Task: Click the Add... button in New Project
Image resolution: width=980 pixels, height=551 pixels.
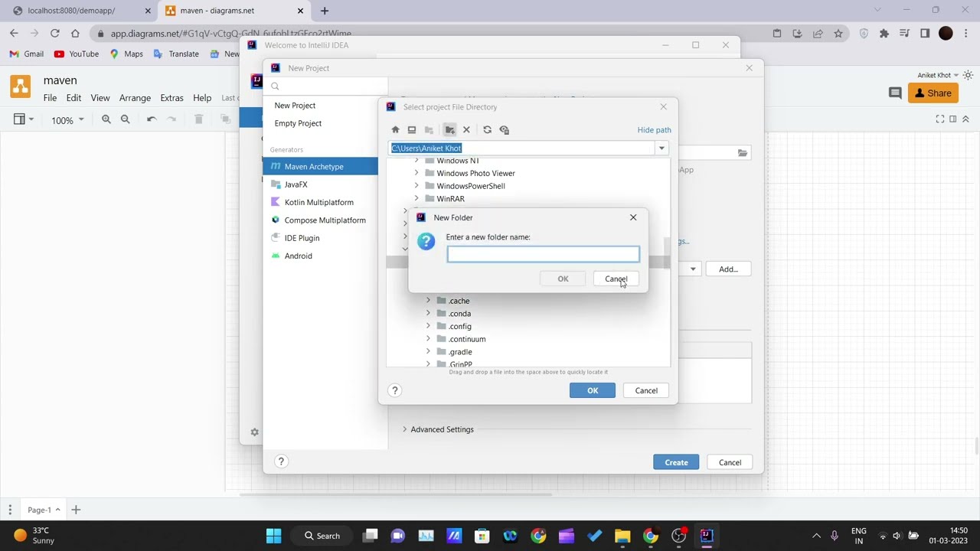Action: 728,269
